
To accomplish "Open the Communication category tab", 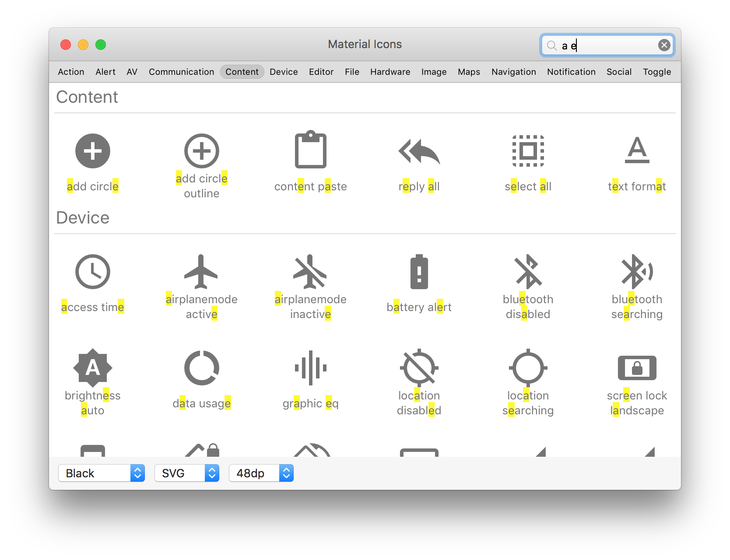I will coord(182,72).
